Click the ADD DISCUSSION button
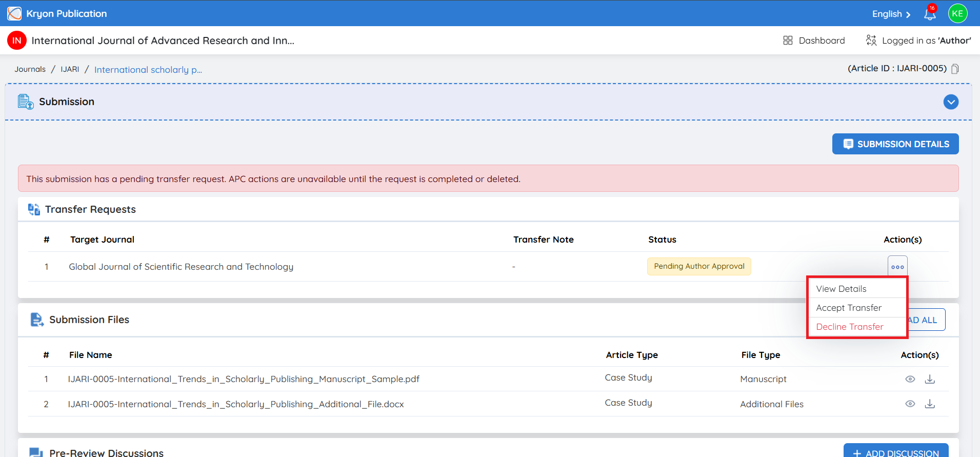 (896, 451)
